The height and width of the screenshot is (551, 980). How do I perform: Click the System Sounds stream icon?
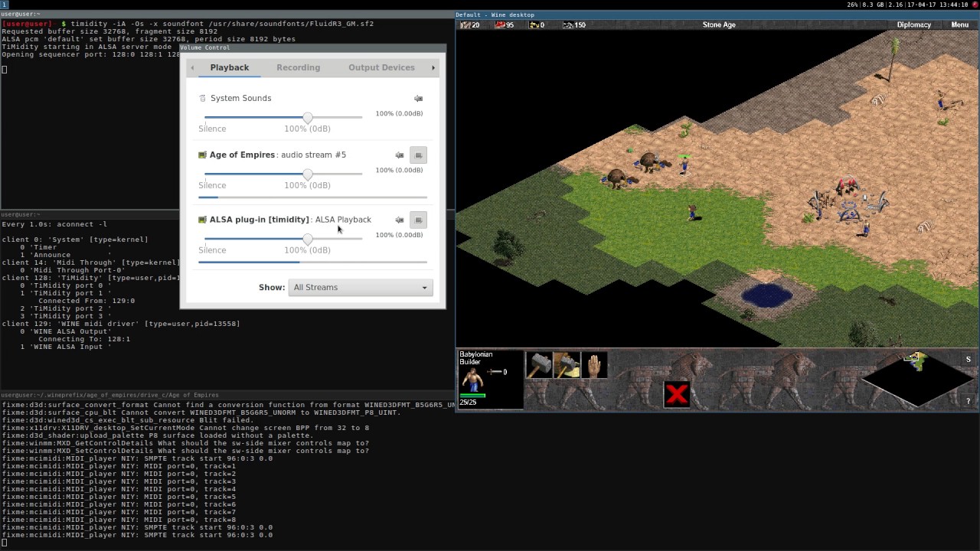coord(202,98)
